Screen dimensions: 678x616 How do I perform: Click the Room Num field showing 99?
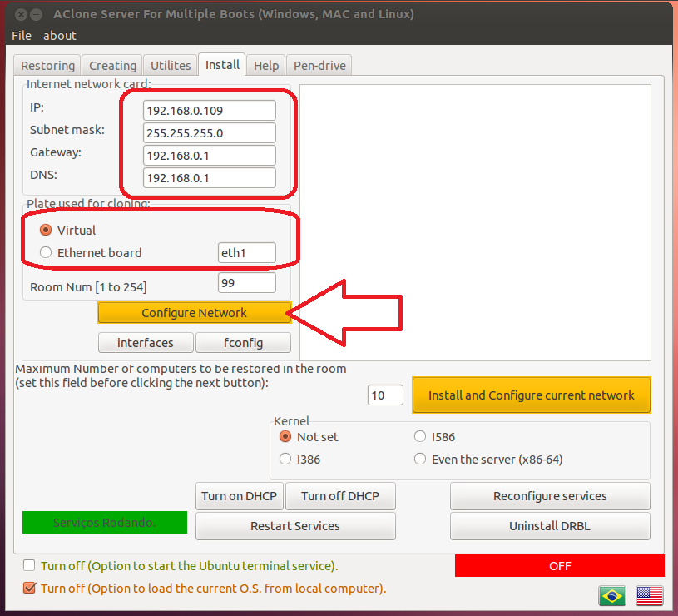click(x=247, y=283)
